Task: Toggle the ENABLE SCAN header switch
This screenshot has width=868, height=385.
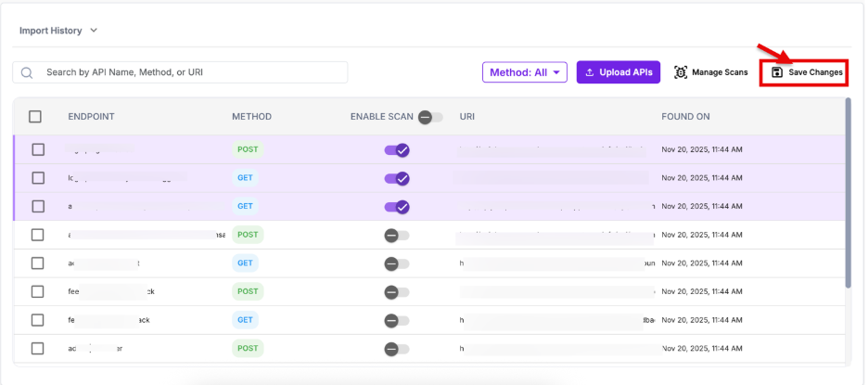Action: pos(430,118)
